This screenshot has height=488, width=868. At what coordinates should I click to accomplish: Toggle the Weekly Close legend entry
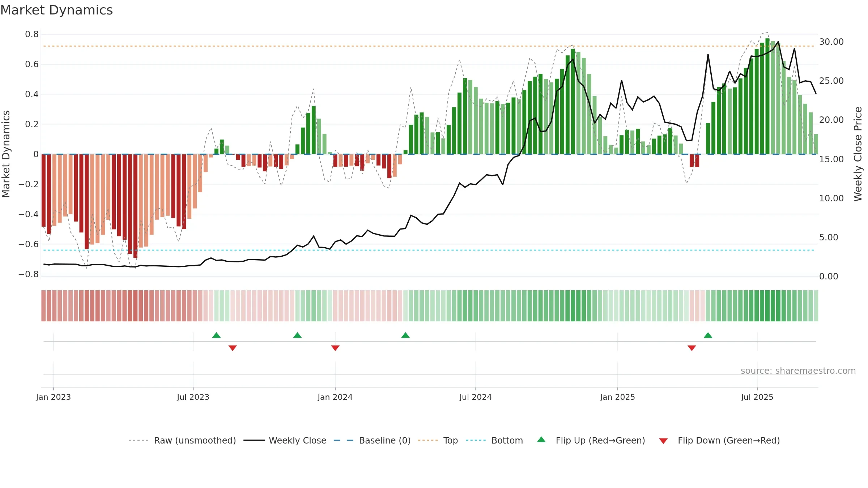(285, 440)
